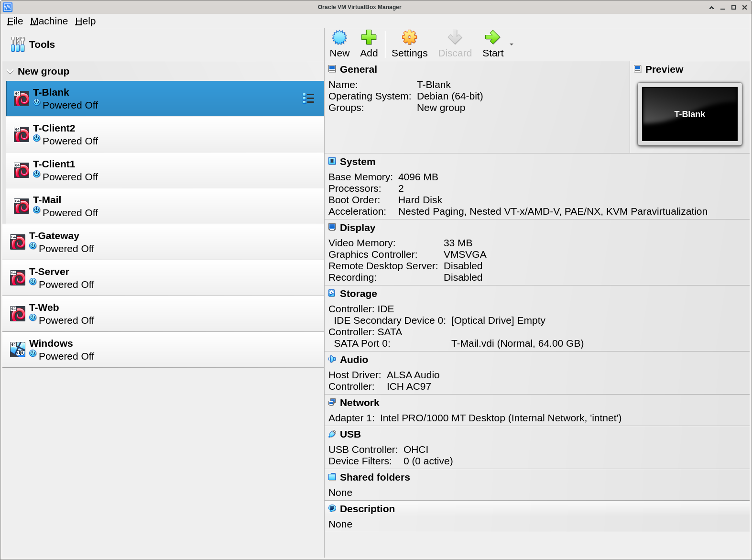The height and width of the screenshot is (560, 752).
Task: Click the 4096 MB base memory value
Action: point(418,177)
